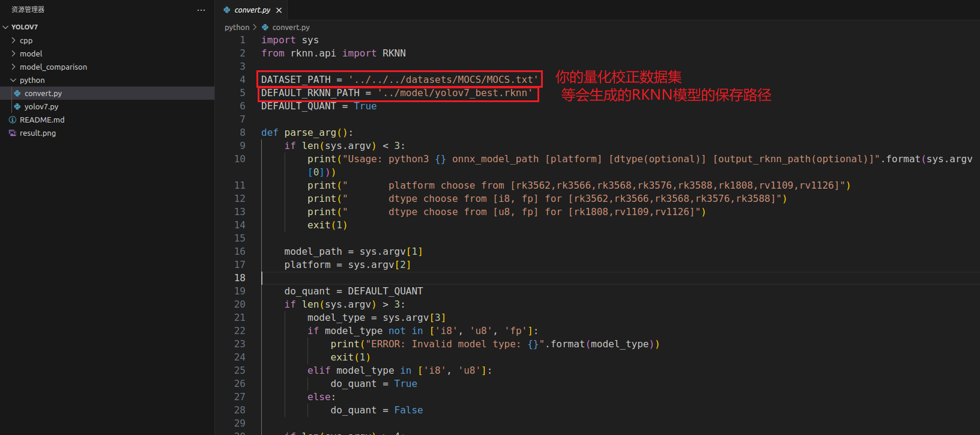Click the README.md info icon
The width and height of the screenshot is (980, 435).
coord(13,120)
